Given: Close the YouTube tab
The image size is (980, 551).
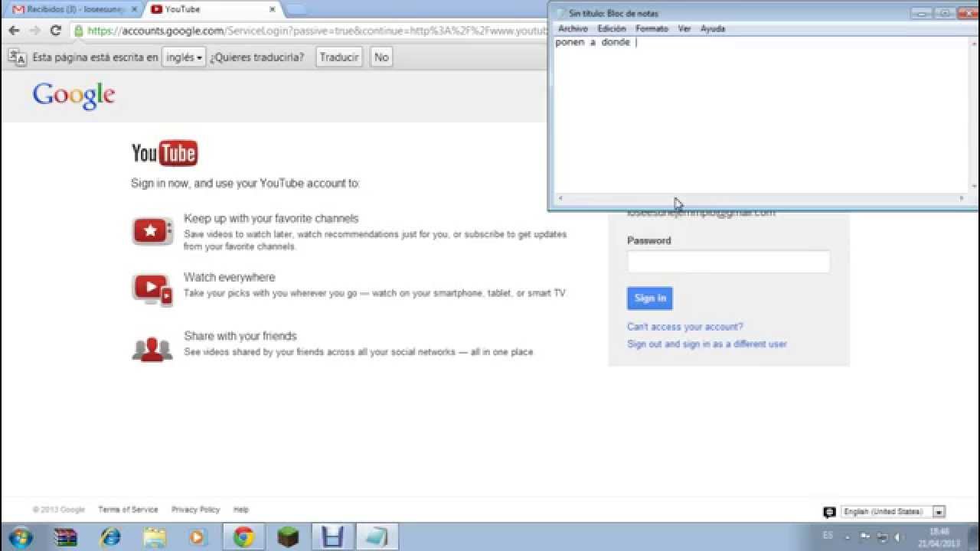Looking at the screenshot, I should (272, 9).
